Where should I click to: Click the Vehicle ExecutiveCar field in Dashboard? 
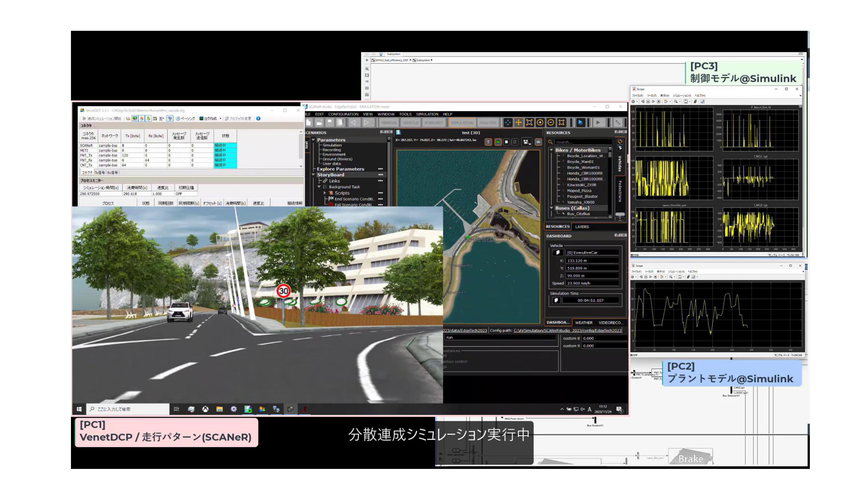click(x=592, y=253)
